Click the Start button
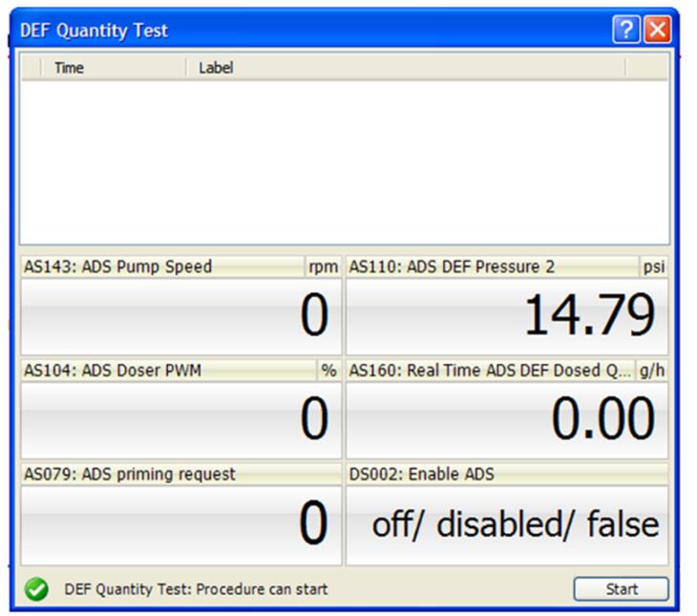Screen dimensions: 697x616 click(621, 589)
